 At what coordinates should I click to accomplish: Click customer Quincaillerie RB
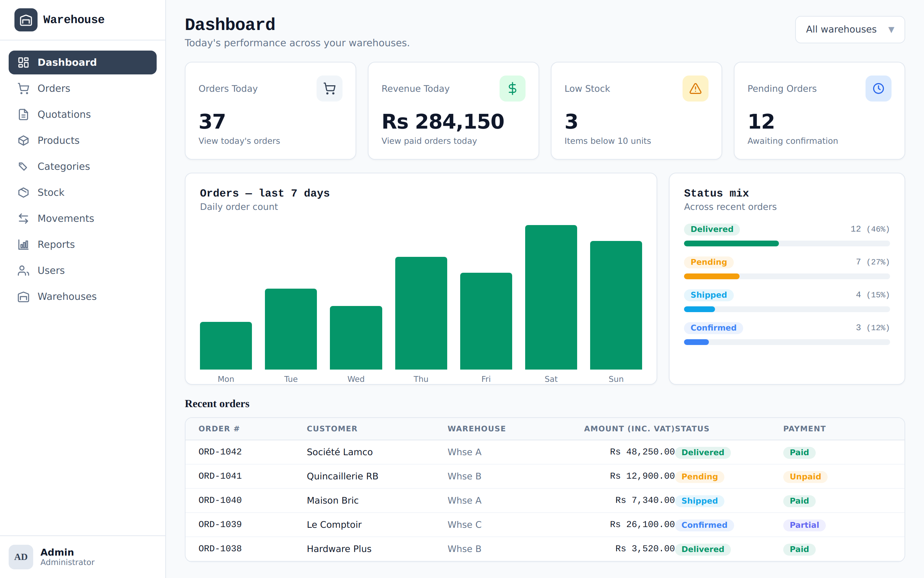[343, 476]
